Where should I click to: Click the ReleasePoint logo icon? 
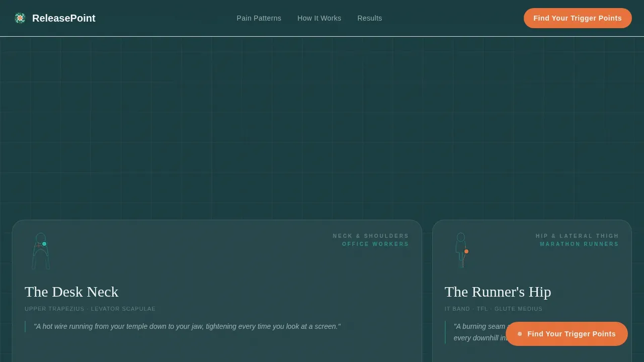(x=20, y=18)
